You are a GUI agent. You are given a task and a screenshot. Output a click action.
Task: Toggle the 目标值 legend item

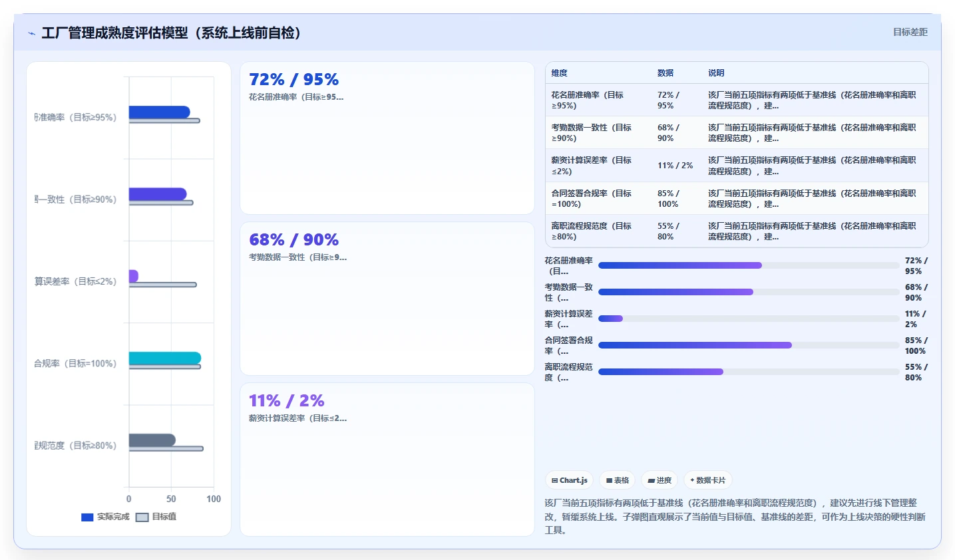click(x=156, y=517)
